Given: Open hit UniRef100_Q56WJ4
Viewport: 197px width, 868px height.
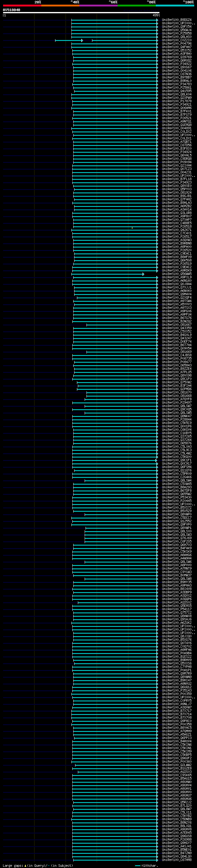Looking at the screenshot, I should (177, 30).
